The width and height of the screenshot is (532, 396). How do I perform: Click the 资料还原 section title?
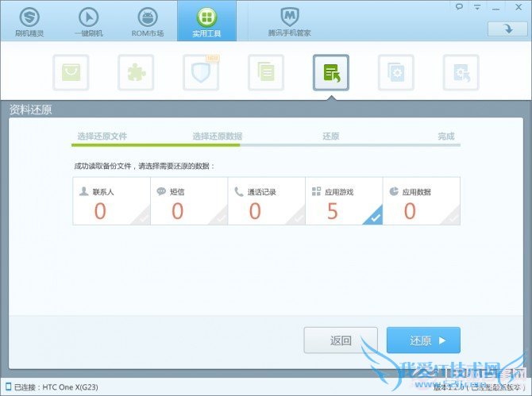click(x=30, y=110)
